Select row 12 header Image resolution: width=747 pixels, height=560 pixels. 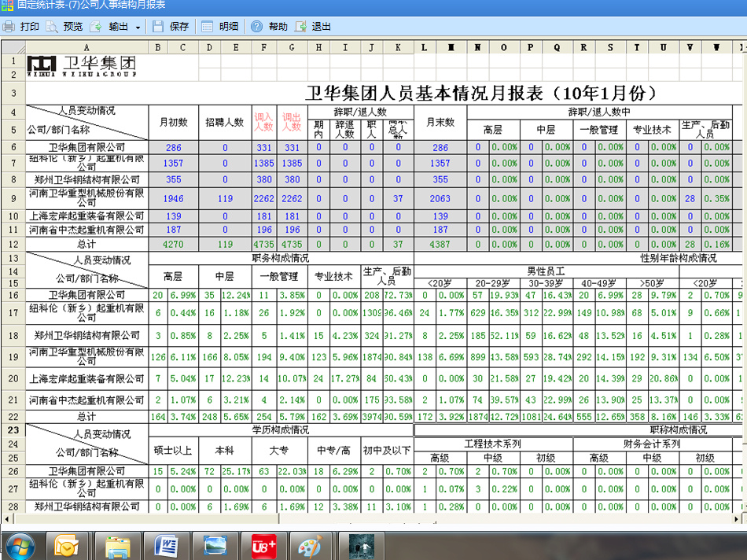pyautogui.click(x=13, y=244)
